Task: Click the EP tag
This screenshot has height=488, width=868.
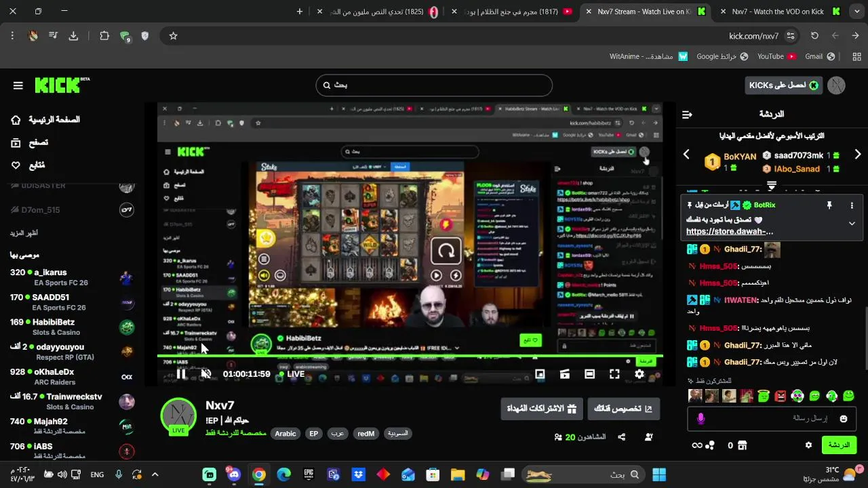Action: [313, 434]
